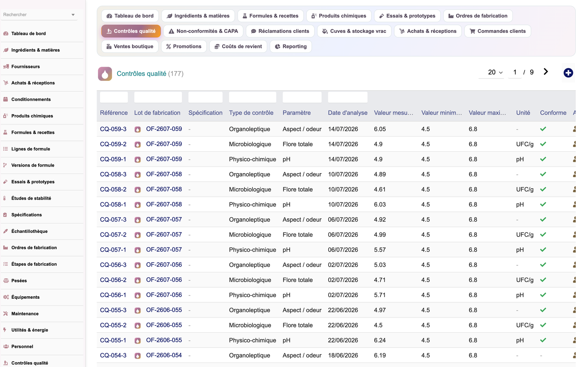The height and width of the screenshot is (367, 588).
Task: Open Contrôles qualité in the sidebar
Action: [x=30, y=363]
